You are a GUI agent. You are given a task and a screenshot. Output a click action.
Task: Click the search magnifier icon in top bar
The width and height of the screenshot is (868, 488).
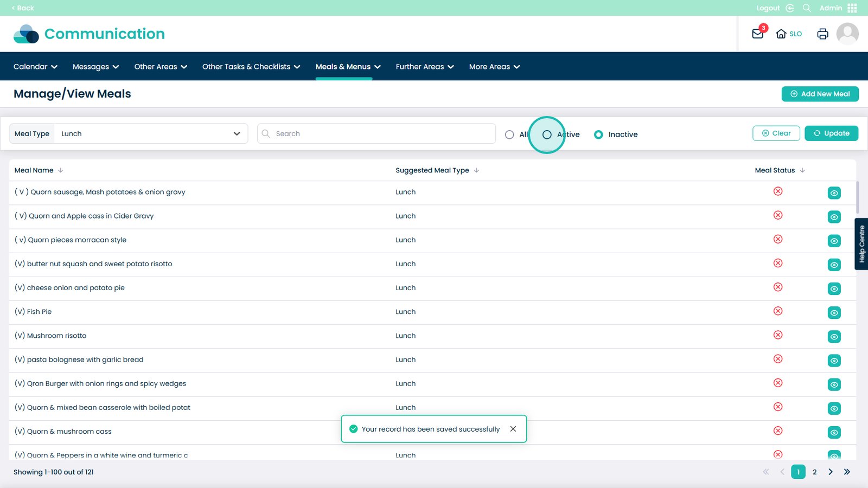pos(807,8)
